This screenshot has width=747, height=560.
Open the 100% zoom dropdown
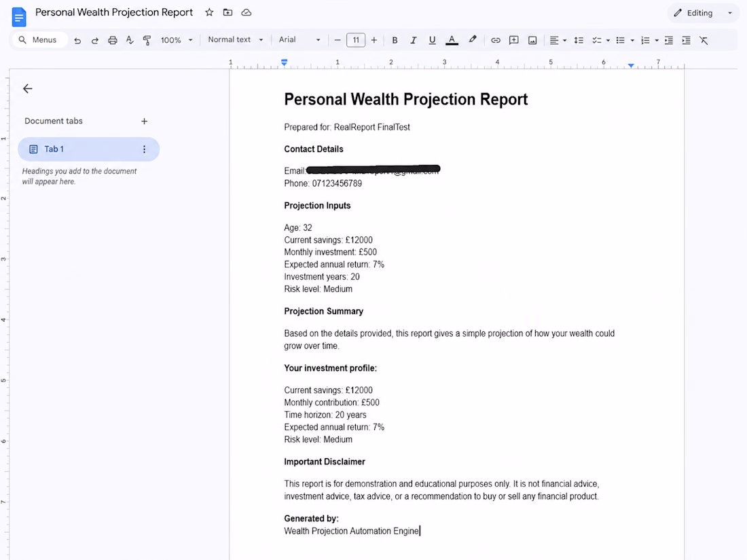177,41
